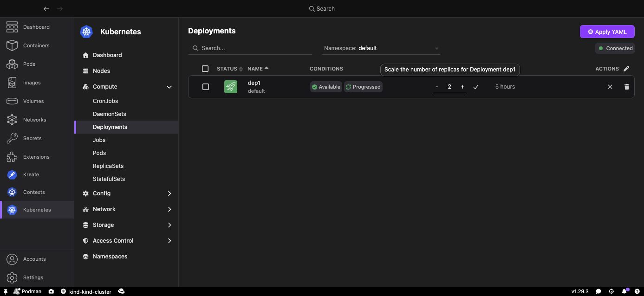644x296 pixels.
Task: Click the Podman status bar entry
Action: coord(28,291)
